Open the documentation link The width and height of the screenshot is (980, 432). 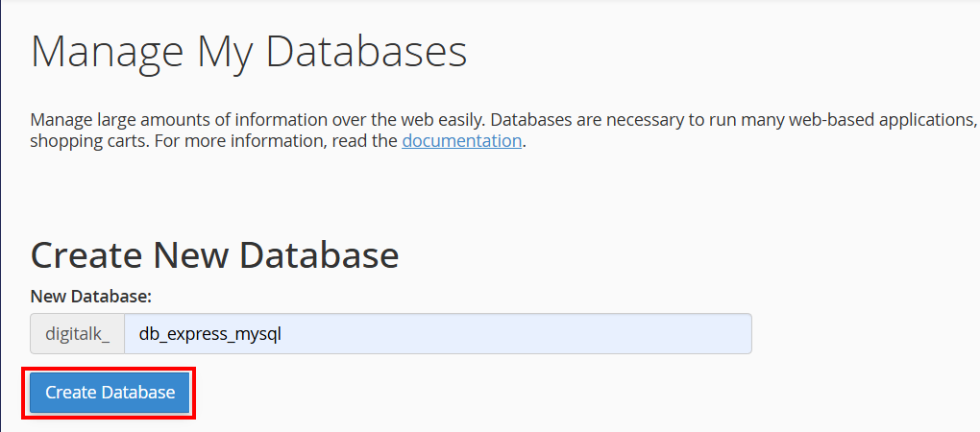[x=461, y=141]
